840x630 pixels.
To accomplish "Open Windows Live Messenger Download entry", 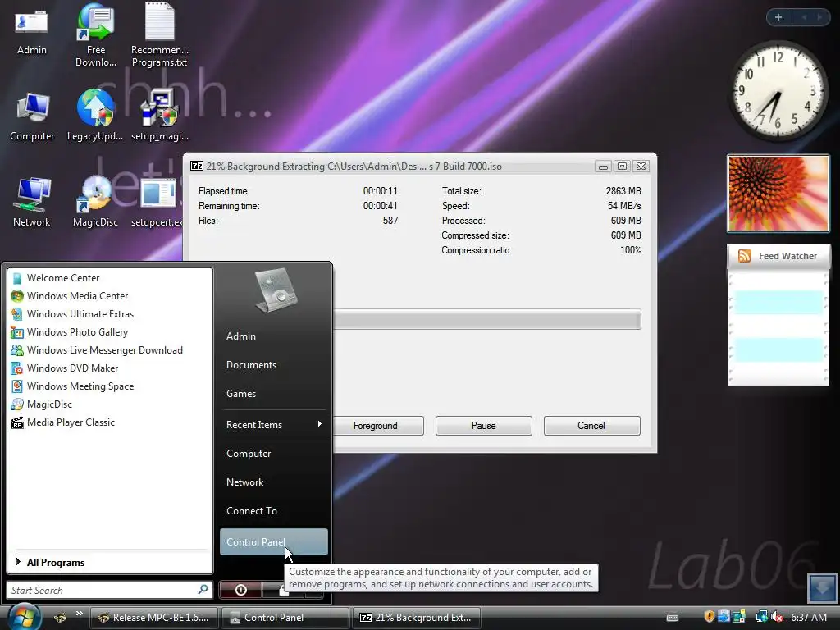I will (110, 349).
